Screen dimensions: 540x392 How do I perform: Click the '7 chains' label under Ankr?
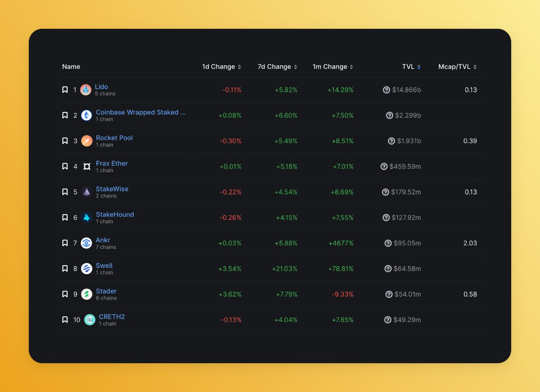point(106,247)
